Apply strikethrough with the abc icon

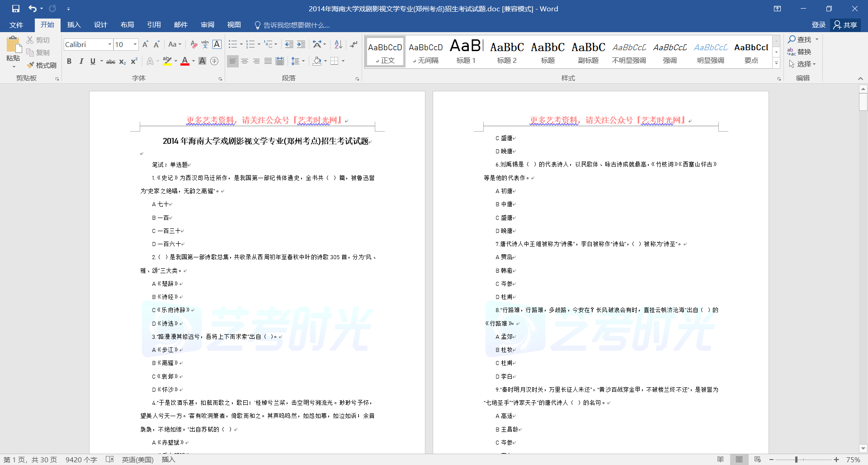tap(110, 62)
